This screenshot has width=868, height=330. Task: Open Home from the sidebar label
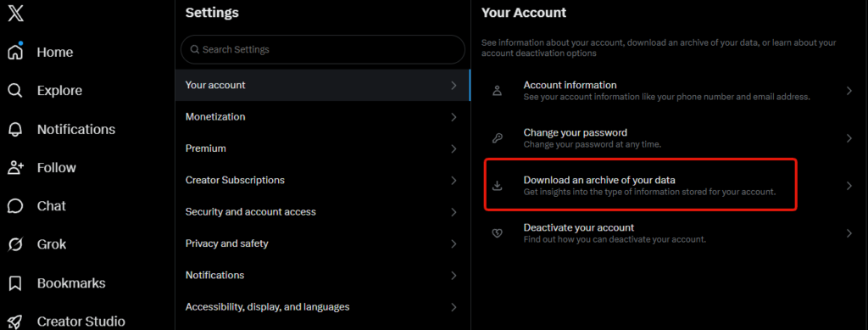tap(55, 52)
